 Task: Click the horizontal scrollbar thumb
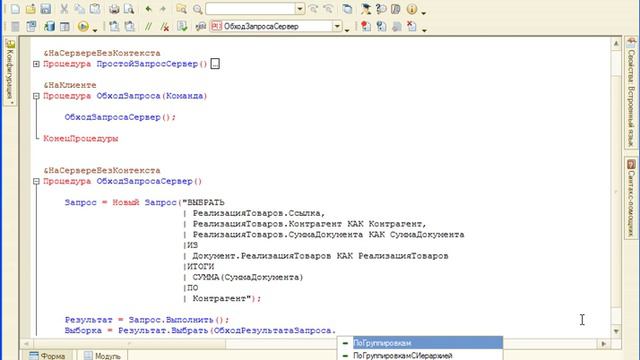(129, 344)
